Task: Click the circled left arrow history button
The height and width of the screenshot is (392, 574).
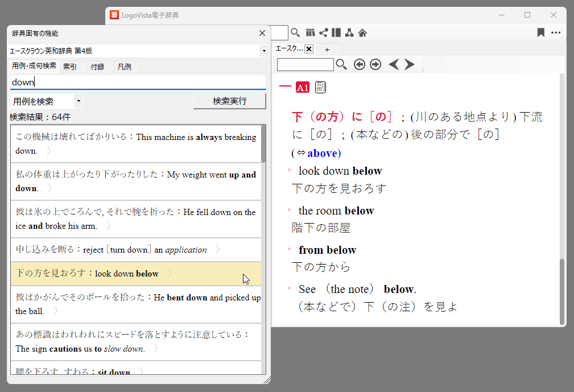Action: click(x=359, y=64)
